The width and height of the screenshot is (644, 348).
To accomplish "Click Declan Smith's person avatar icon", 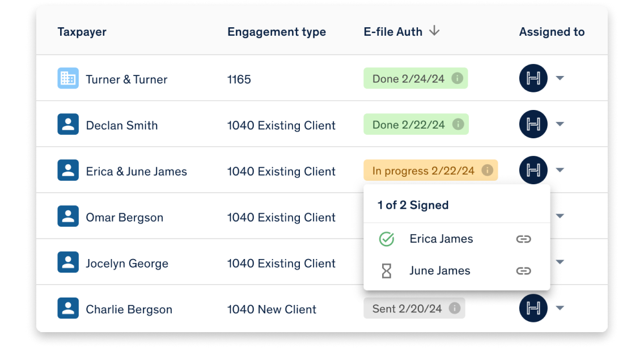I will pos(68,124).
